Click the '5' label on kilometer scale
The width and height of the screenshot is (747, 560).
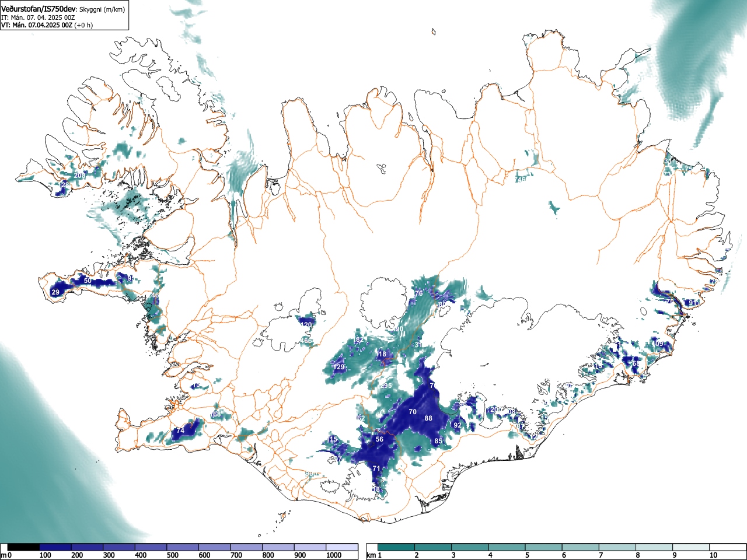[527, 555]
